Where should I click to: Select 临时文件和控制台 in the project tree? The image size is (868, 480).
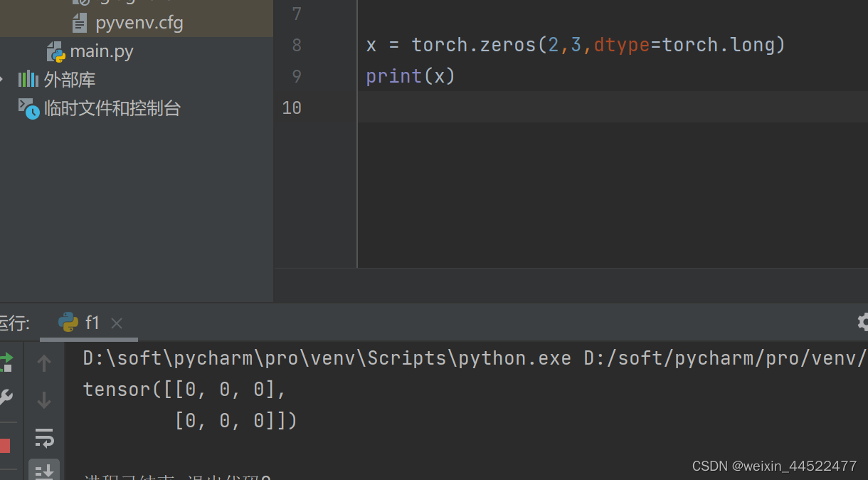(99, 108)
